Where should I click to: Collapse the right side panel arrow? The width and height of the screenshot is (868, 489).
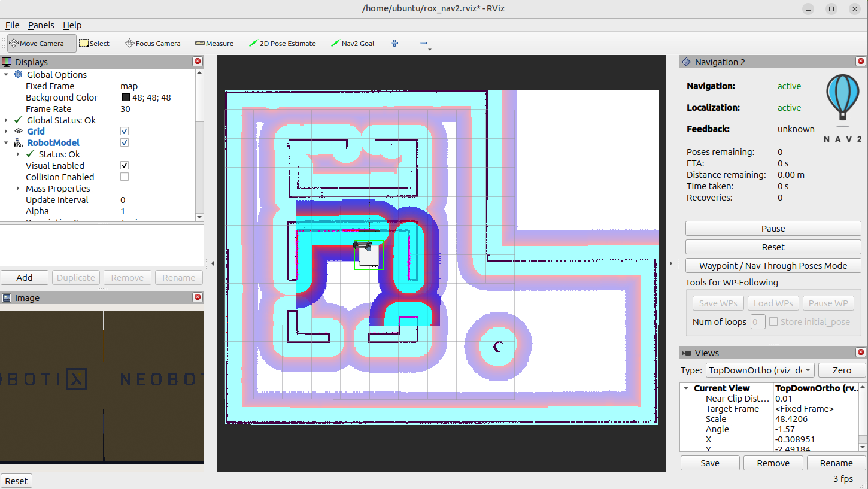(670, 263)
